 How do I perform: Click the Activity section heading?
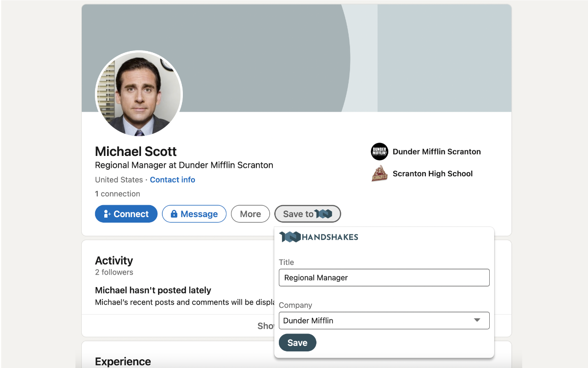pos(114,260)
